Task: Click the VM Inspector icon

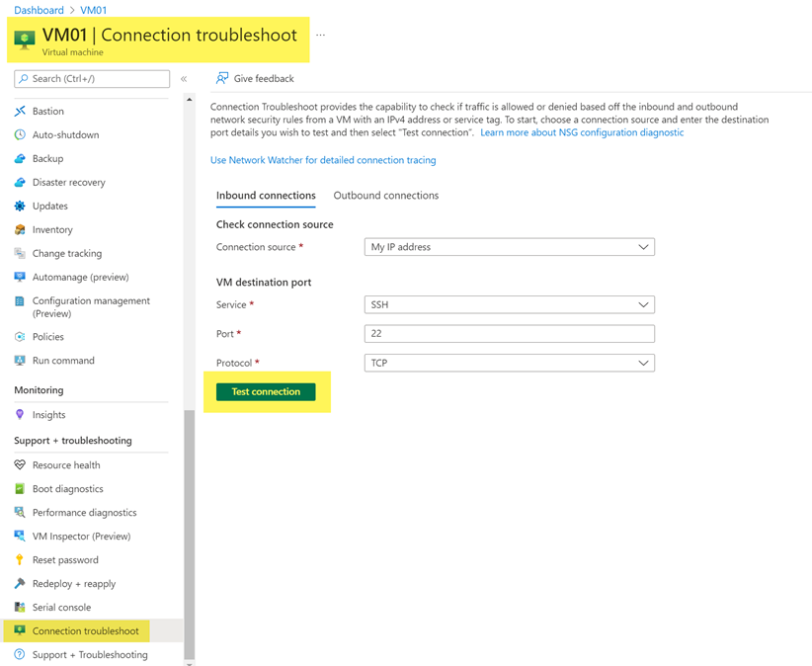Action: (20, 536)
